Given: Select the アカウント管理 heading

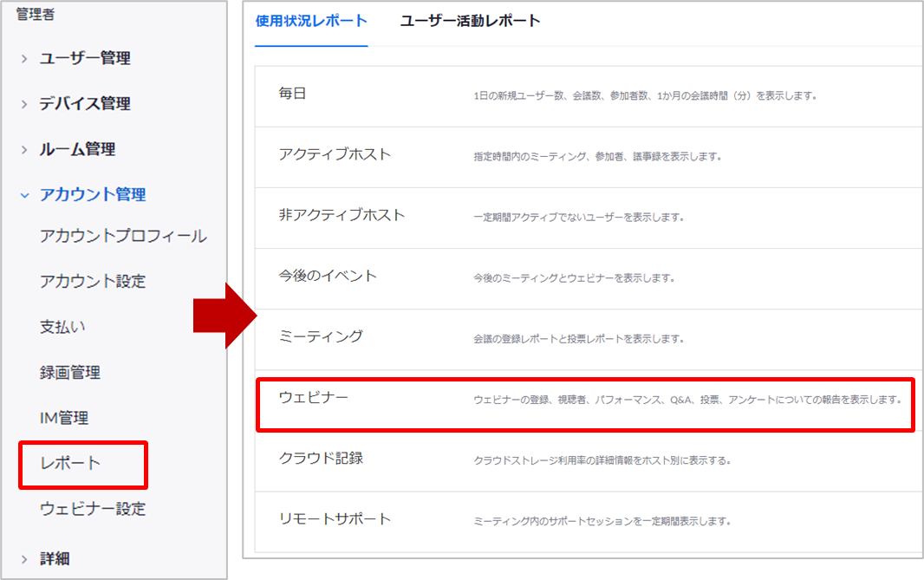Looking at the screenshot, I should coord(93,194).
